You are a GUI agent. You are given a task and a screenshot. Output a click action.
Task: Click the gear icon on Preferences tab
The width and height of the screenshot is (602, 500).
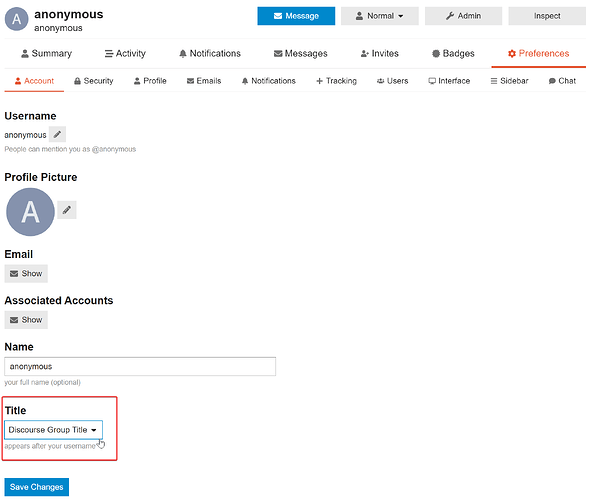(512, 54)
